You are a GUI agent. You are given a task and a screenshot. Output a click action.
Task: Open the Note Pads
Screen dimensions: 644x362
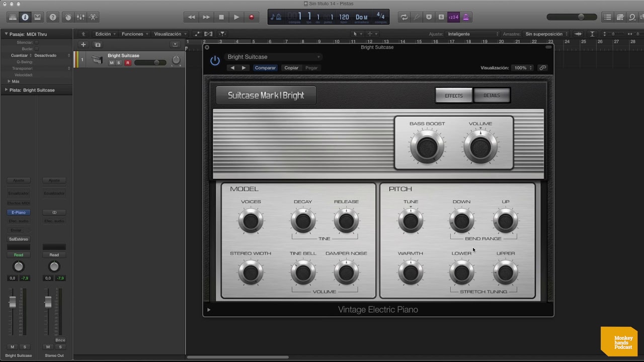620,17
